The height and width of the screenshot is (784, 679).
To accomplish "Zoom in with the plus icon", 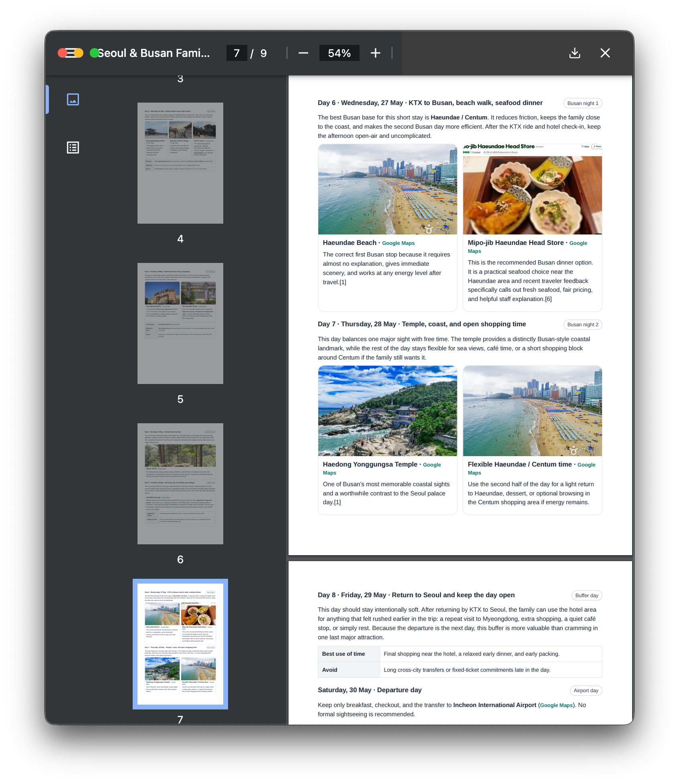I will coord(376,53).
